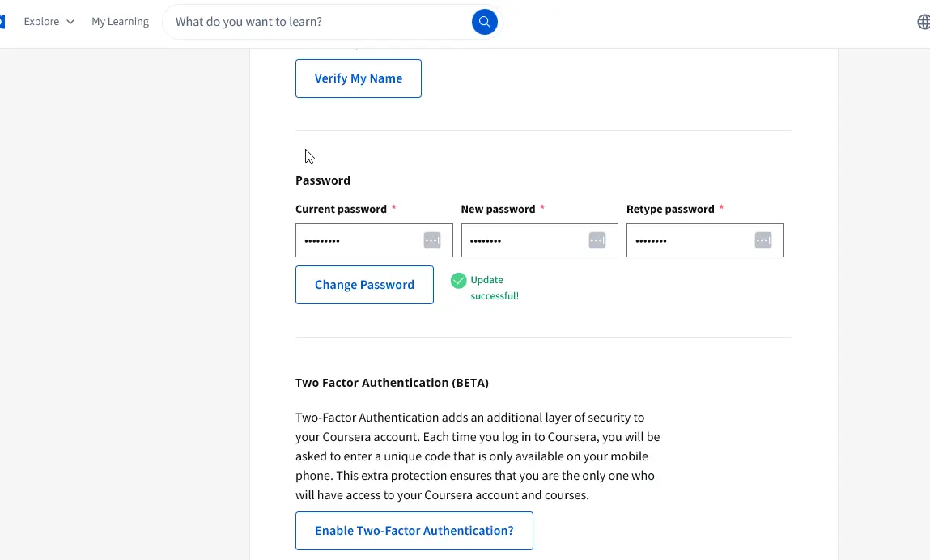
Task: Click the Password section heading
Action: tap(323, 180)
